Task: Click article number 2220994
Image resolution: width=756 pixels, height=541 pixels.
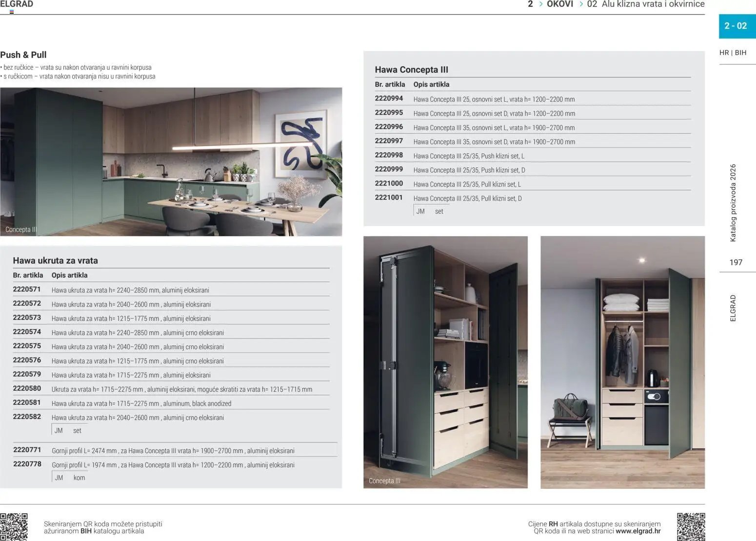Action: 389,99
